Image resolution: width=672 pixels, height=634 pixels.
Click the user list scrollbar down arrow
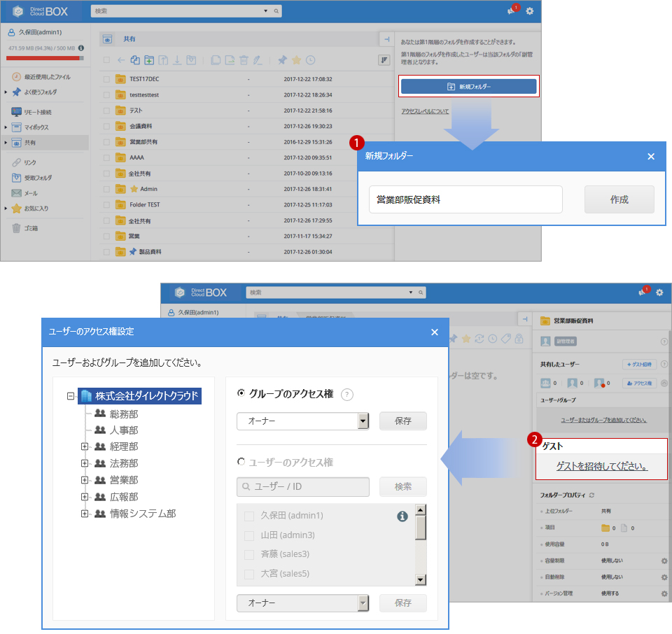click(421, 579)
